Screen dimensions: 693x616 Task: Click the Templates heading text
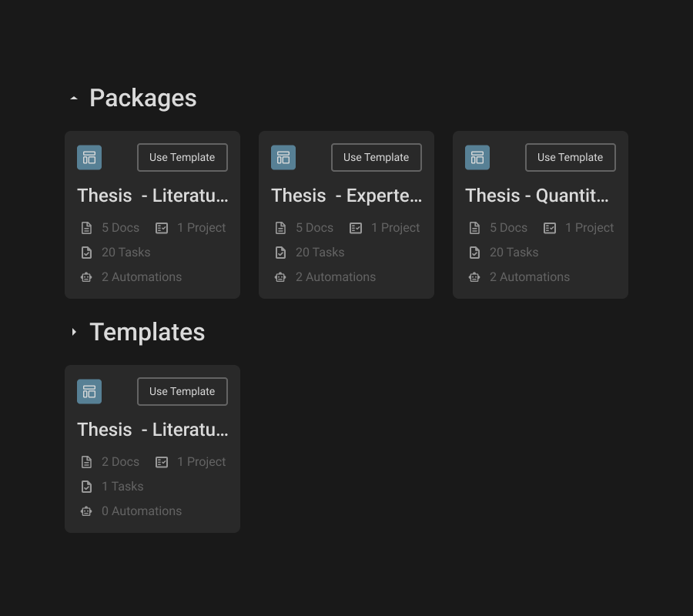pos(147,333)
